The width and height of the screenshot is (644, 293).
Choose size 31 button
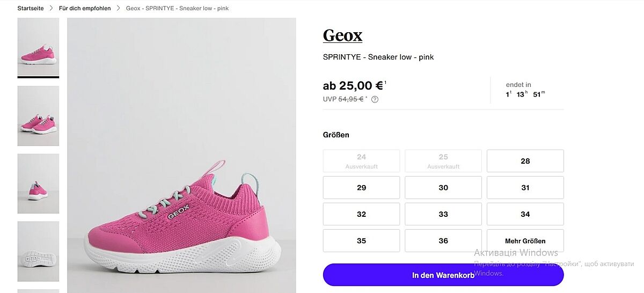point(525,188)
